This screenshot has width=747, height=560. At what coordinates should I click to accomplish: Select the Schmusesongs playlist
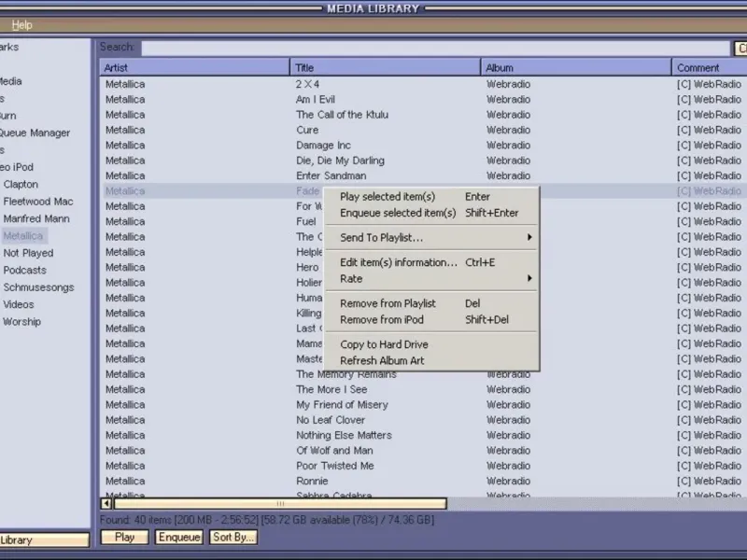point(38,287)
